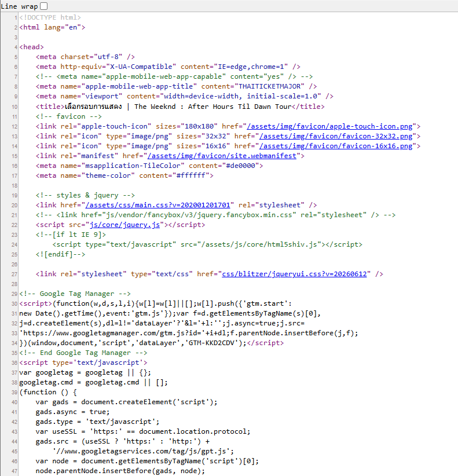Click the 'GTM-KKD2CDV' script line
The image size is (458, 476).
152,343
